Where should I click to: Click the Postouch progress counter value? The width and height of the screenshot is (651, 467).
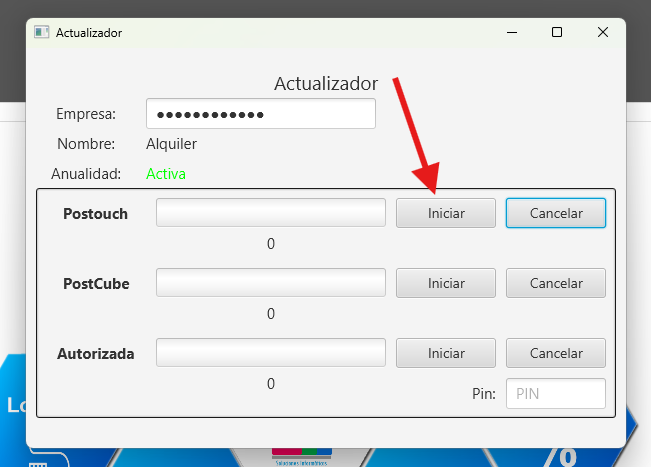[x=270, y=244]
